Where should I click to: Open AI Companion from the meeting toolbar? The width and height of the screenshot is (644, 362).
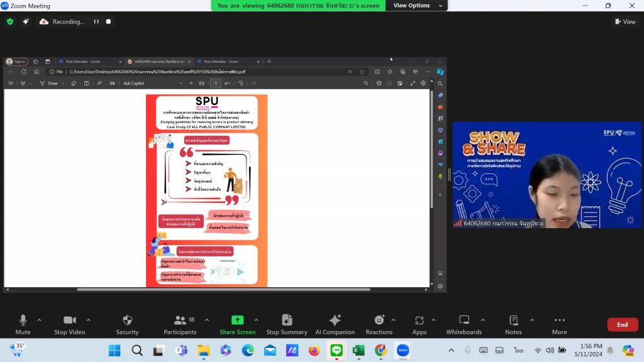335,325
